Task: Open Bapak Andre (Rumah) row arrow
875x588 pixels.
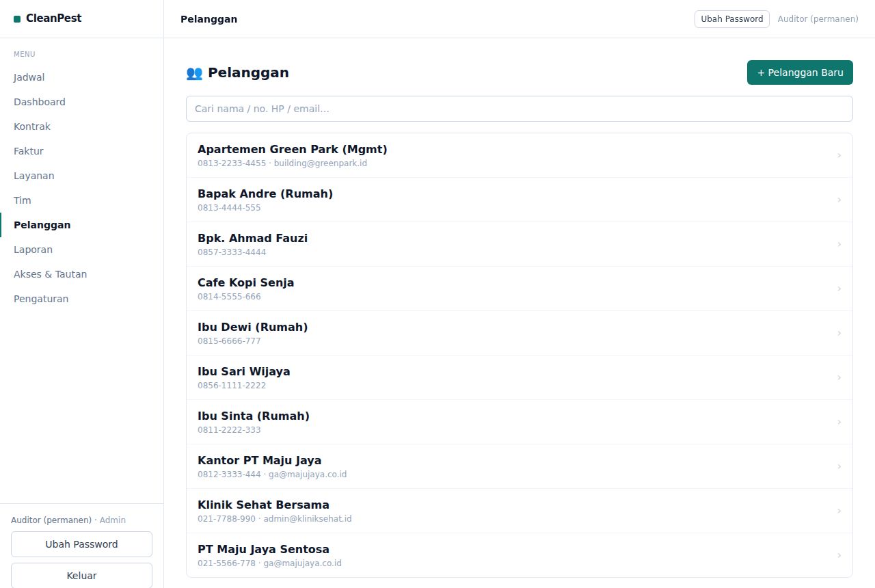Action: tap(839, 200)
